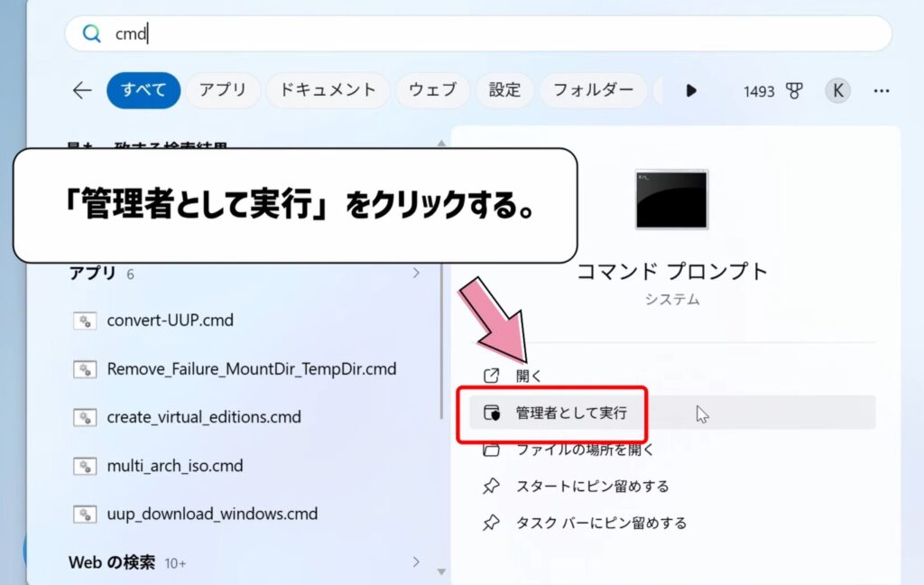Open the convert-UUP.cmd file icon
The image size is (924, 585).
coord(87,320)
